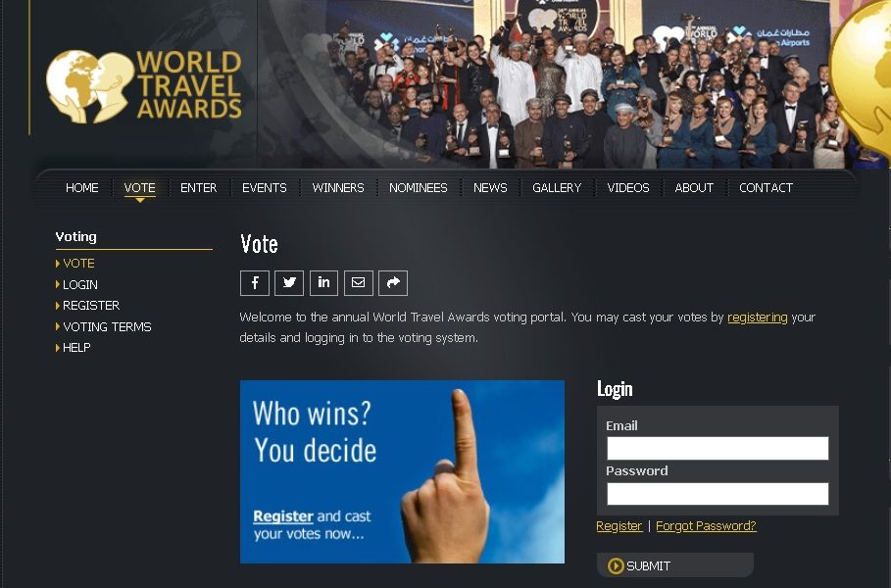The image size is (891, 588).
Task: Send page by email envelope icon
Action: (x=359, y=283)
